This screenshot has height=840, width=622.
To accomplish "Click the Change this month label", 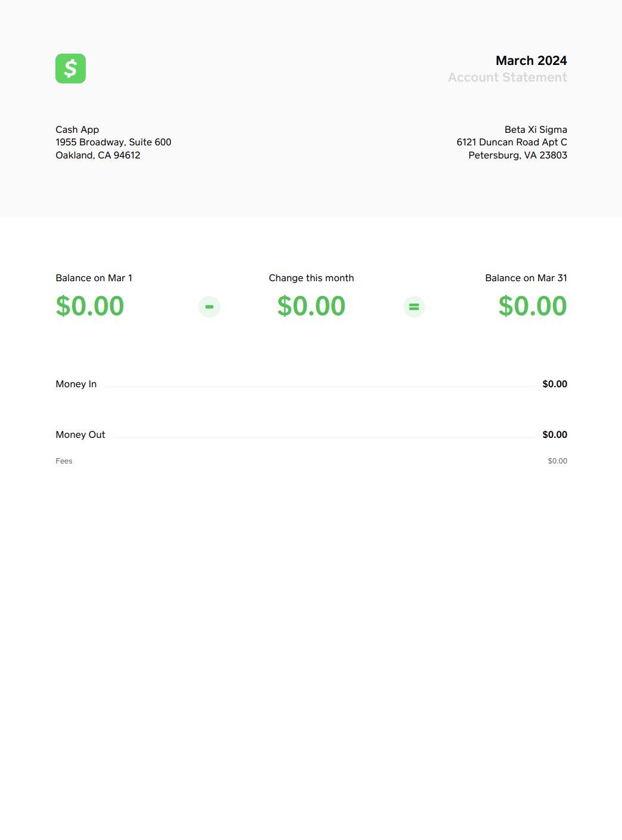I will point(311,278).
